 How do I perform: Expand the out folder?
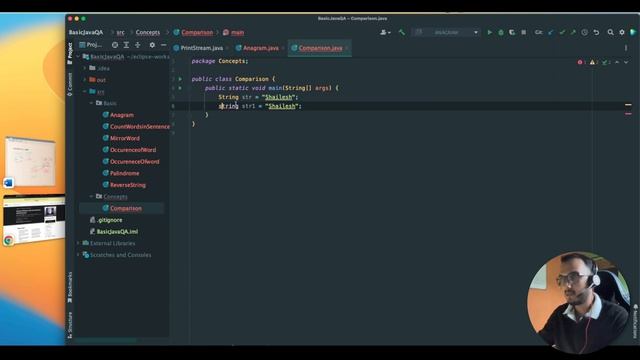(x=85, y=80)
